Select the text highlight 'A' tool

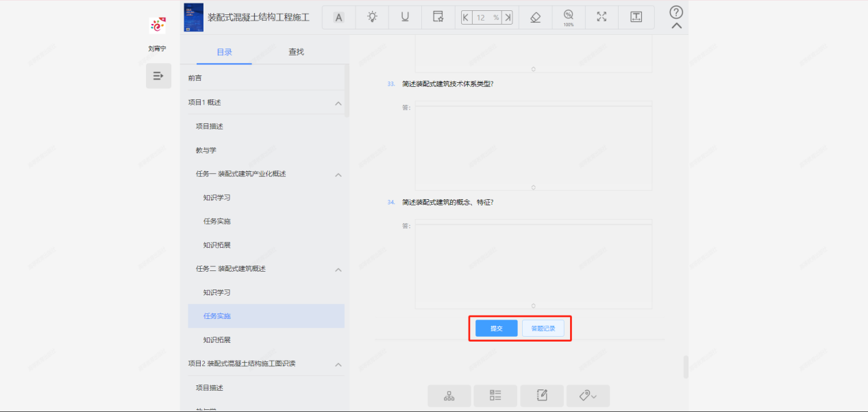coord(338,18)
